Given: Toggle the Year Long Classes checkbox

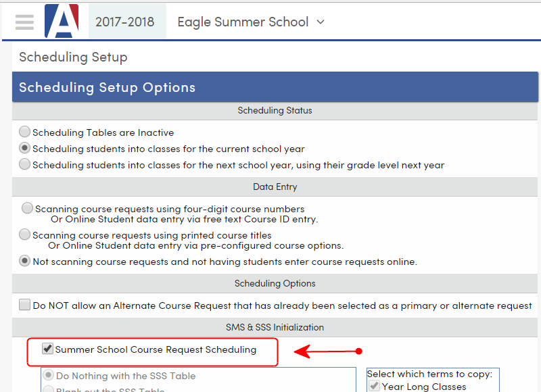Looking at the screenshot, I should (x=374, y=385).
